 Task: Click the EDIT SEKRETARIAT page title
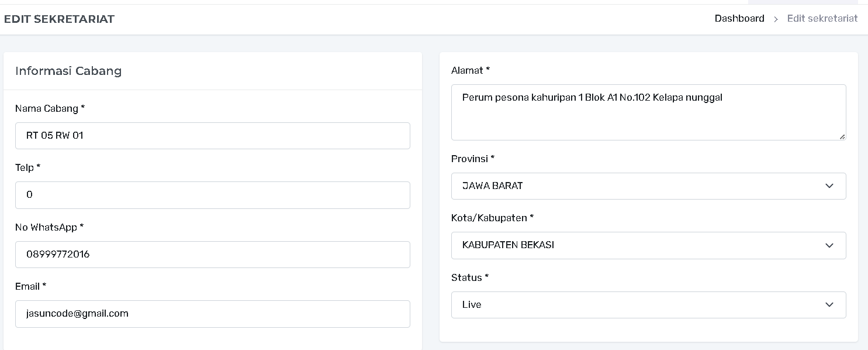pos(59,19)
